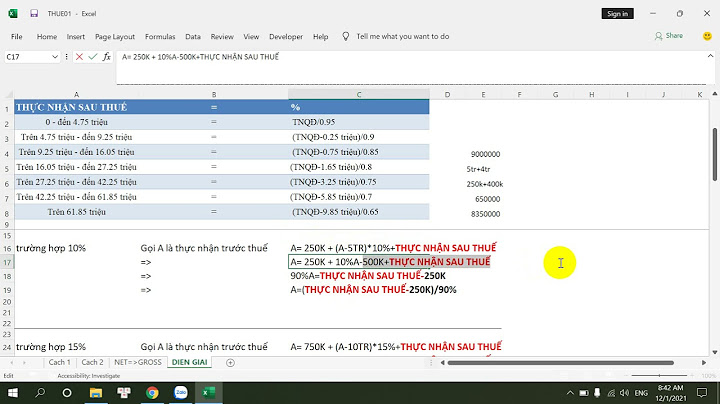
Task: Open the Formulas tab
Action: coord(160,36)
